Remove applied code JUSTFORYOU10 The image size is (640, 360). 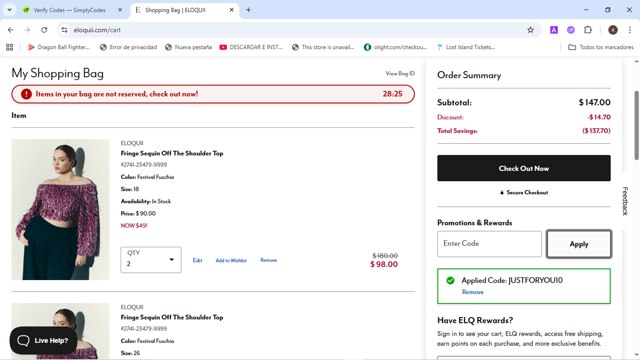pyautogui.click(x=473, y=292)
